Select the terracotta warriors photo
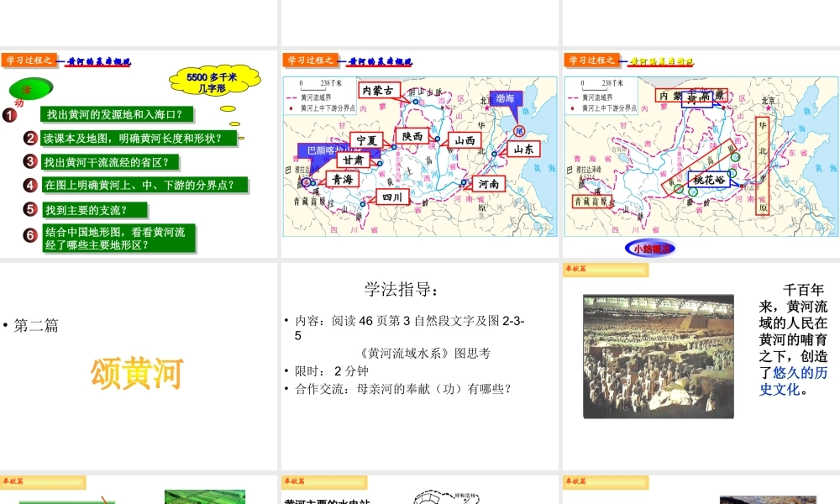This screenshot has height=504, width=840. pyautogui.click(x=659, y=356)
